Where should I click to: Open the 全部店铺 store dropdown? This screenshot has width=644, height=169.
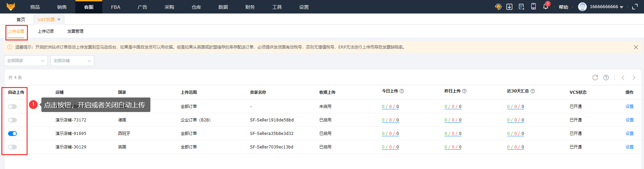tap(72, 61)
